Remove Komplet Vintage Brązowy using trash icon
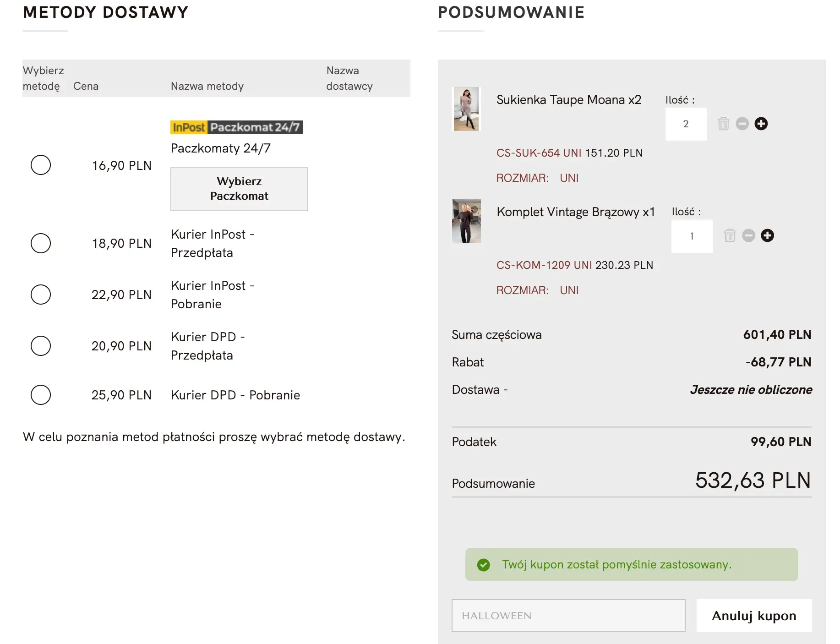 [x=730, y=235]
